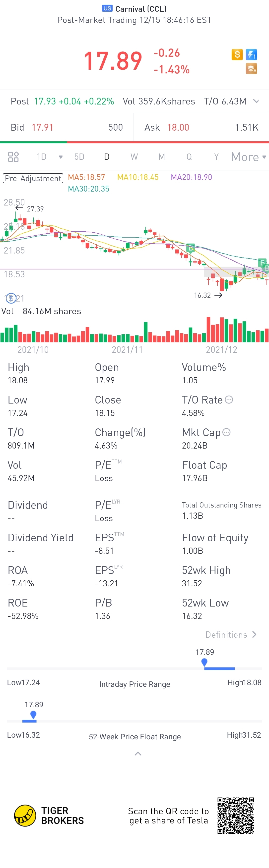The height and width of the screenshot is (868, 269).
Task: Select the W weekly chart tab
Action: (134, 157)
